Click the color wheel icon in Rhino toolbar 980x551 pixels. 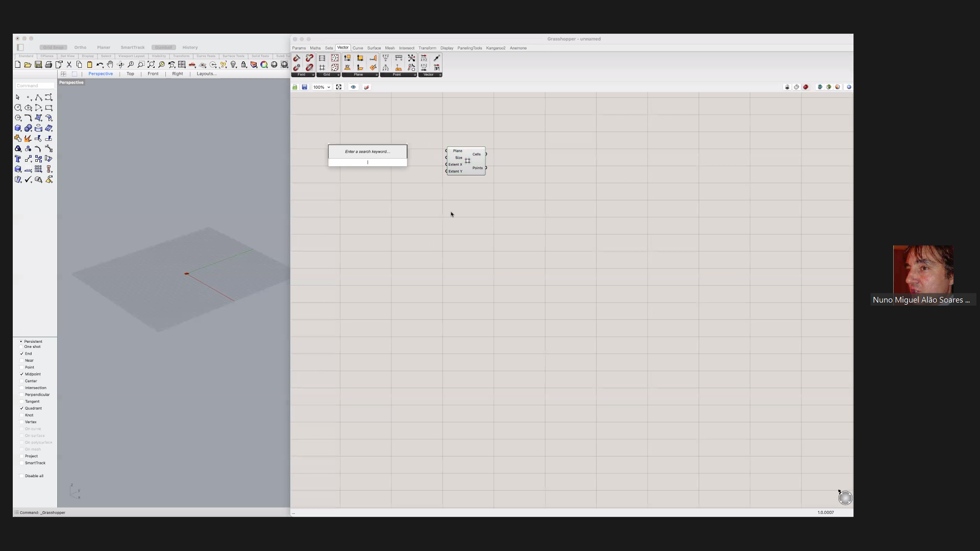pyautogui.click(x=264, y=65)
